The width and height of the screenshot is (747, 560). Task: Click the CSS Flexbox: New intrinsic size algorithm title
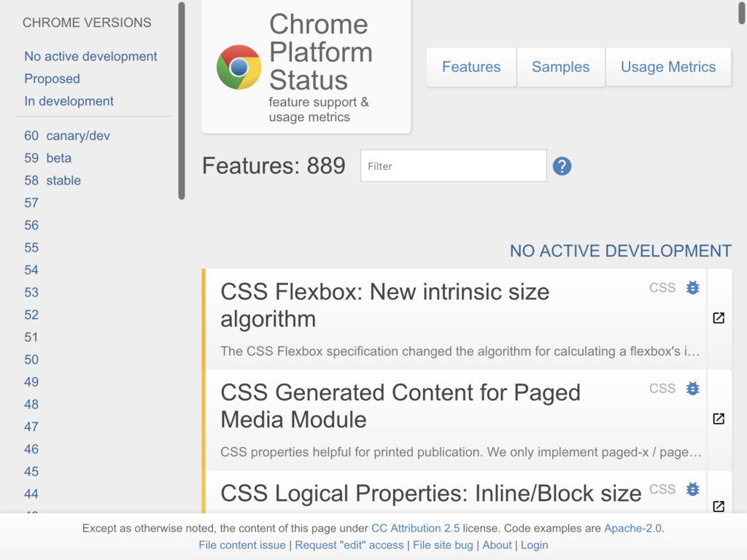tap(385, 306)
